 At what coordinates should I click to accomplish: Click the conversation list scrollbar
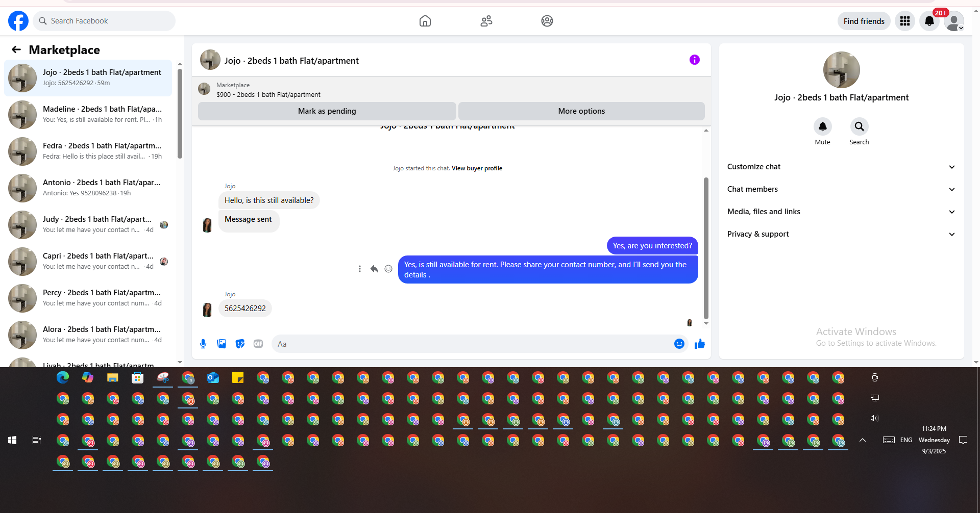pos(180,113)
